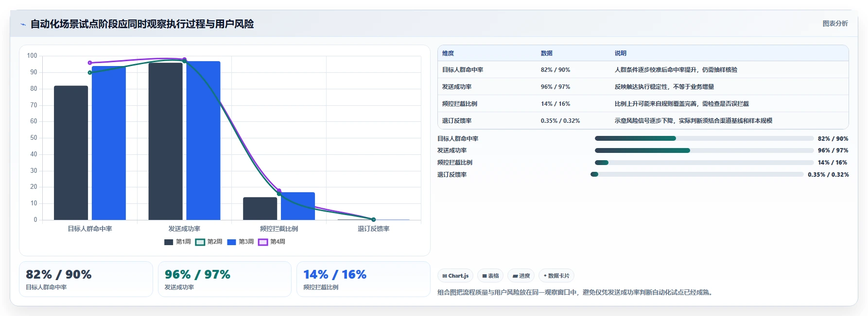Click the note 反映触达执行稳定性，不等于业务增量

[664, 87]
